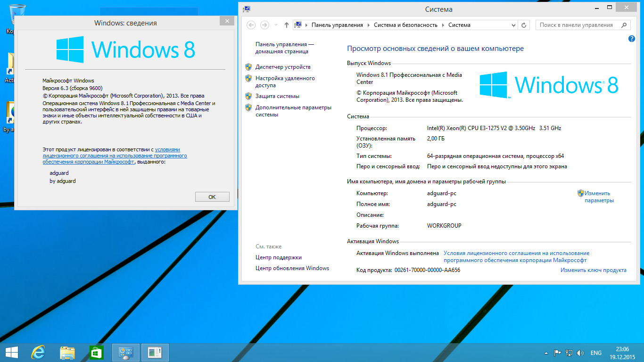This screenshot has height=362, width=644.
Task: Open the volume speaker icon
Action: 580,353
